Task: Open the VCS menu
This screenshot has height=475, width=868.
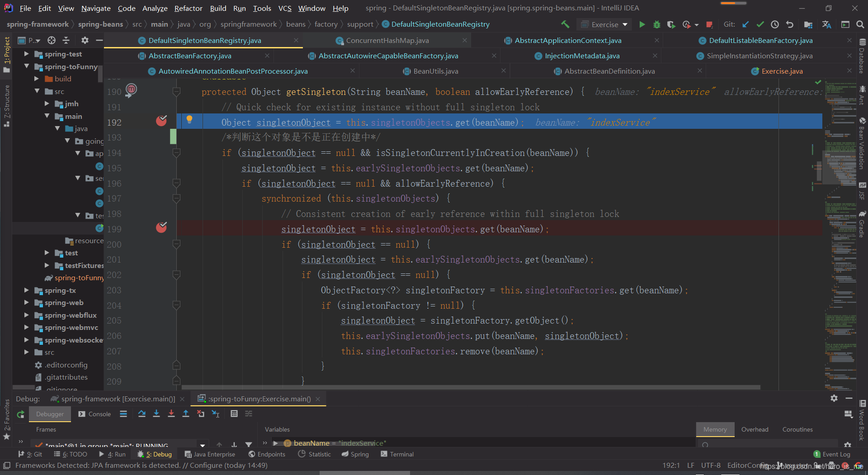Action: [285, 8]
